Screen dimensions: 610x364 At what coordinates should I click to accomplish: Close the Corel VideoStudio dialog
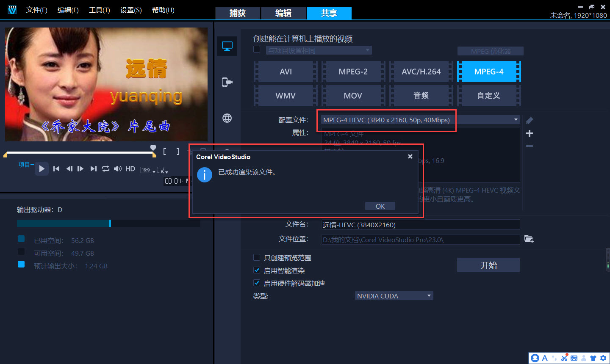tap(410, 157)
